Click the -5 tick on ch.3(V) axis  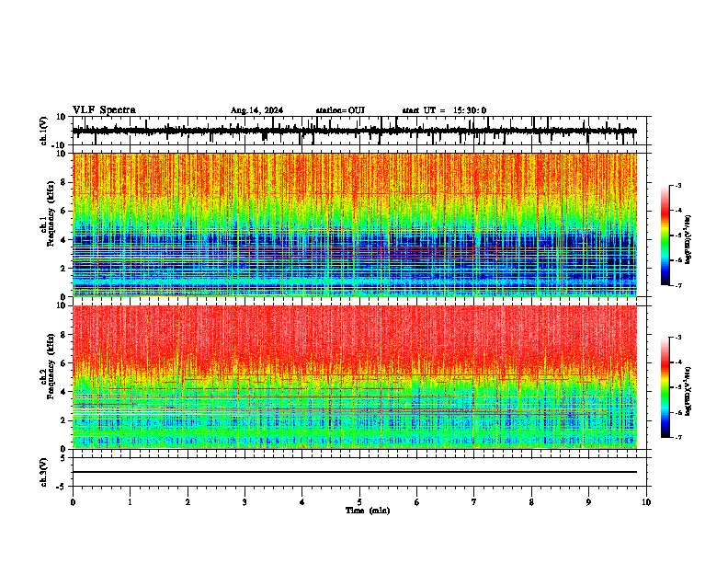pyautogui.click(x=62, y=487)
